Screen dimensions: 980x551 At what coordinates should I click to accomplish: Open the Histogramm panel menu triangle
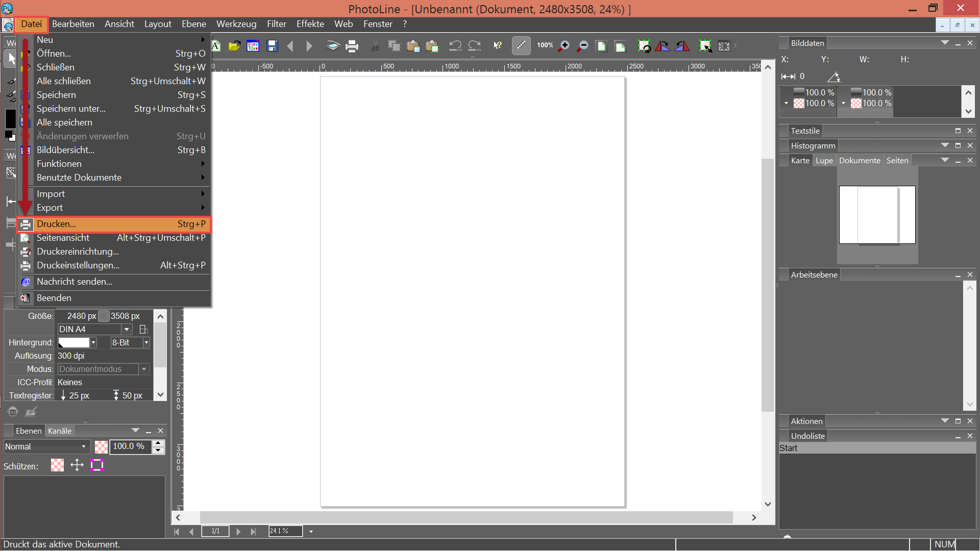945,145
